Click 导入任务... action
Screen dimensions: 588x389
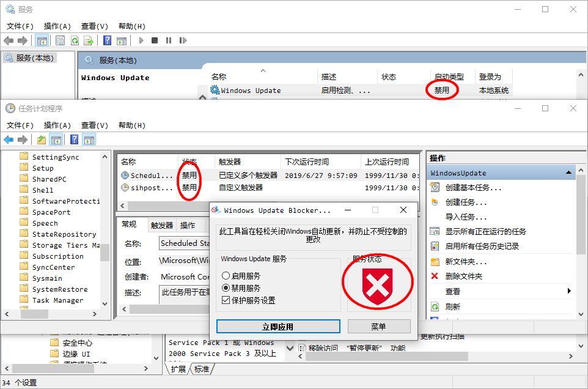466,217
